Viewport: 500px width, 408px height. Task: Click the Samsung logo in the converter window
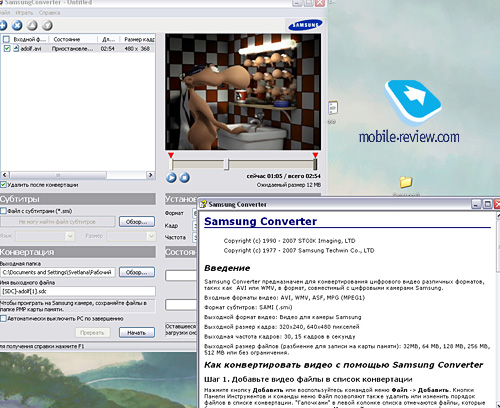pyautogui.click(x=305, y=25)
